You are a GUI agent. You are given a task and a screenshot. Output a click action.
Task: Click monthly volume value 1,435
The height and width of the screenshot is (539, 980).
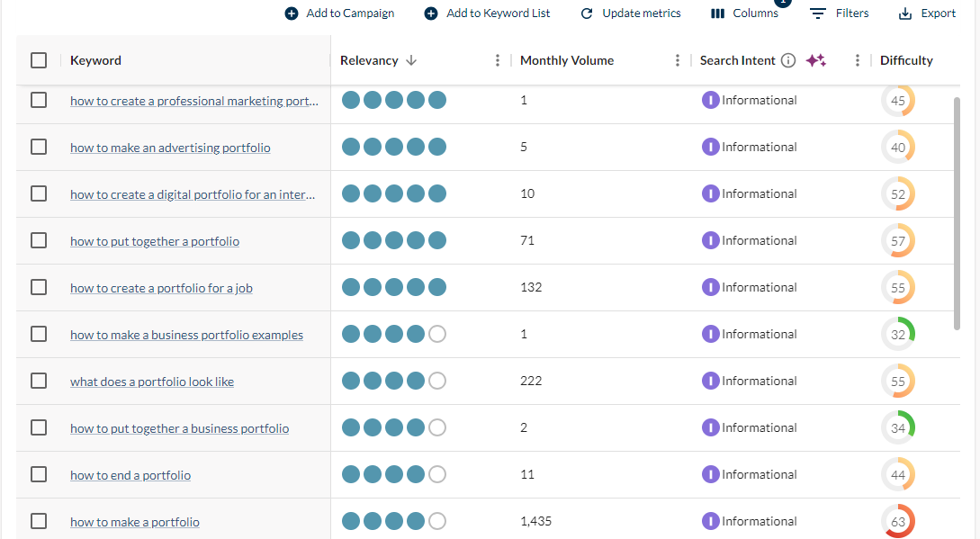pos(535,521)
